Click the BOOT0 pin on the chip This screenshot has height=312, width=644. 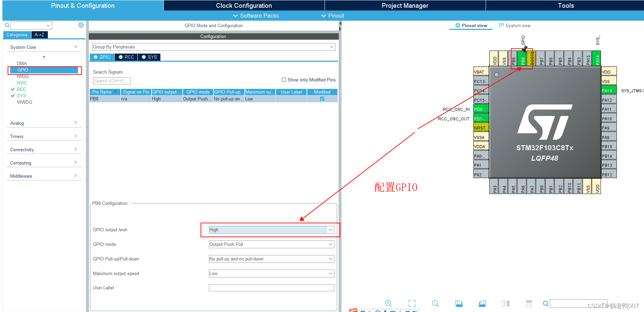[x=531, y=58]
